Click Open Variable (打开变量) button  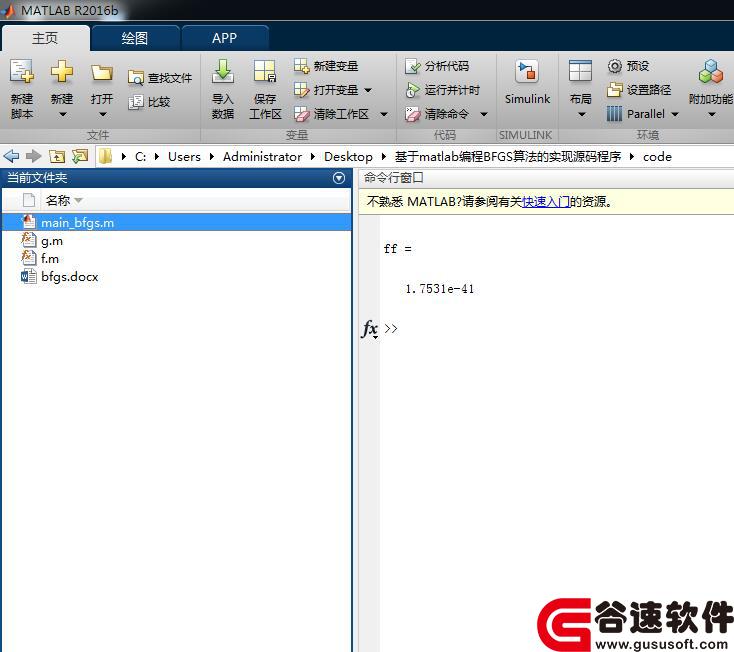point(326,89)
